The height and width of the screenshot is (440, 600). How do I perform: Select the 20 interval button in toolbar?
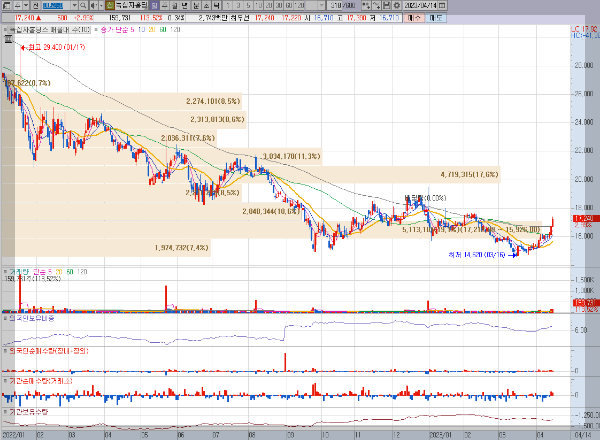269,5
